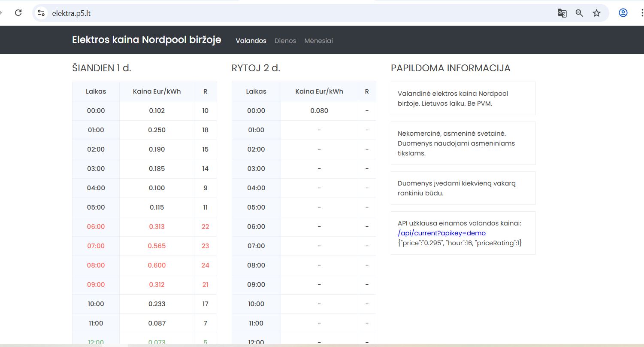Reload the page with the refresh icon
644x347 pixels.
pyautogui.click(x=18, y=13)
